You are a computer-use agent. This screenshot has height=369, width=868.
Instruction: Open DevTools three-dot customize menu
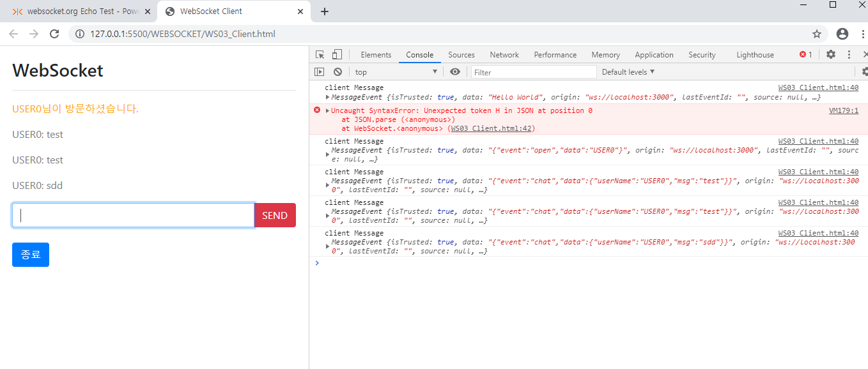(849, 55)
